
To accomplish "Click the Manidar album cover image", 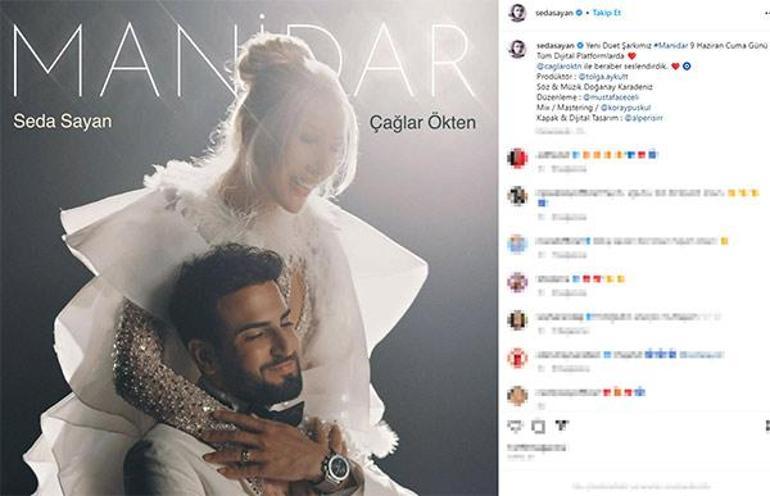I will pyautogui.click(x=249, y=248).
